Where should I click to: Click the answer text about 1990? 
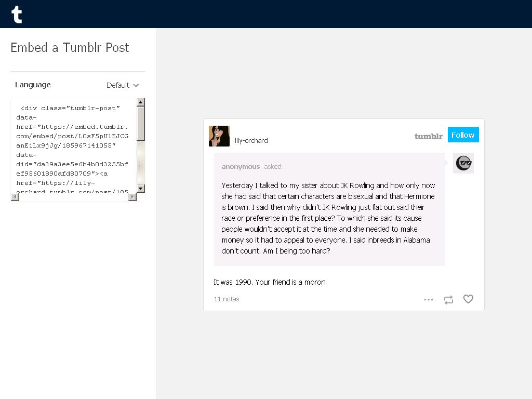tap(270, 282)
